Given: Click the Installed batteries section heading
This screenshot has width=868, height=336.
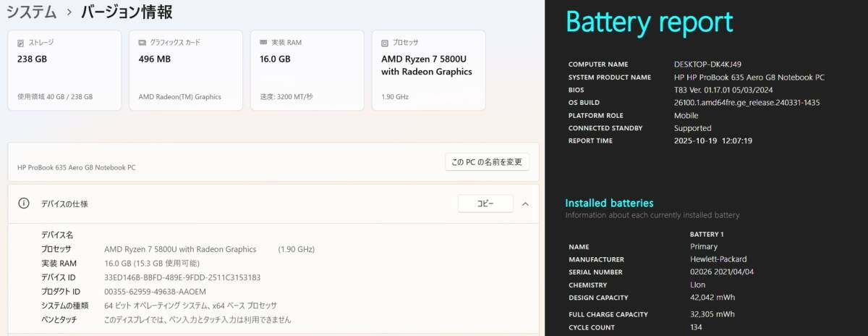Looking at the screenshot, I should [x=609, y=203].
